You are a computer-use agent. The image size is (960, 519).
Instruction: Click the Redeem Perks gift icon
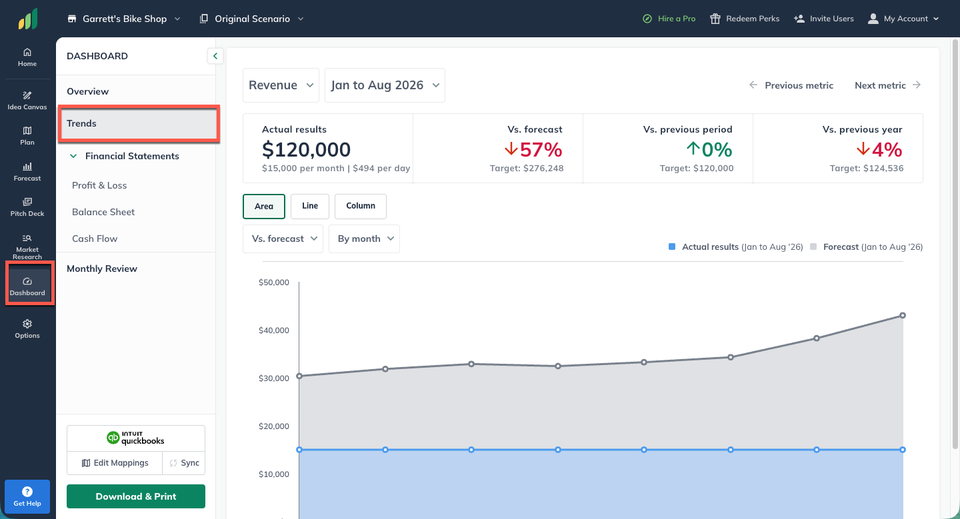tap(714, 19)
